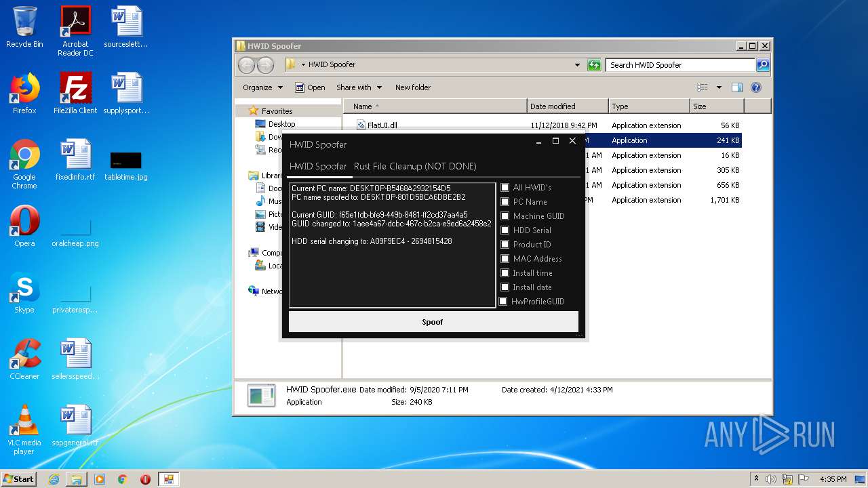The width and height of the screenshot is (868, 488).
Task: Check the All HWID's checkbox
Action: pyautogui.click(x=505, y=188)
